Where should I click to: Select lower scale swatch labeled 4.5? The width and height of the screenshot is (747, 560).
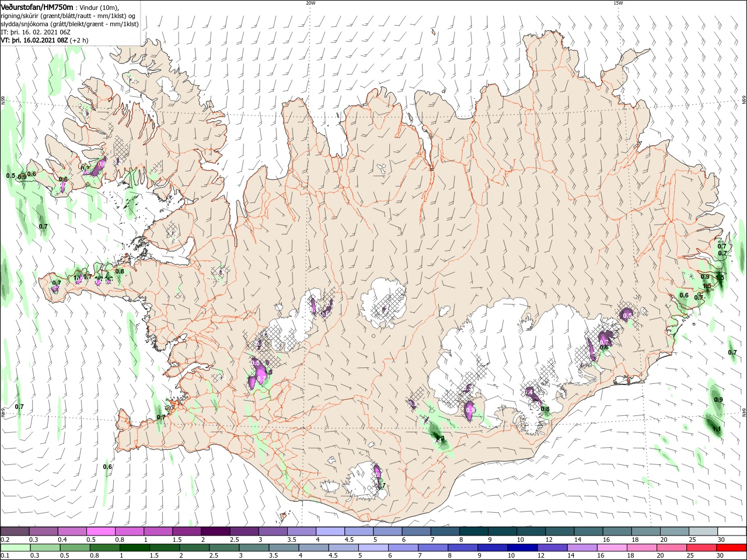(x=344, y=548)
